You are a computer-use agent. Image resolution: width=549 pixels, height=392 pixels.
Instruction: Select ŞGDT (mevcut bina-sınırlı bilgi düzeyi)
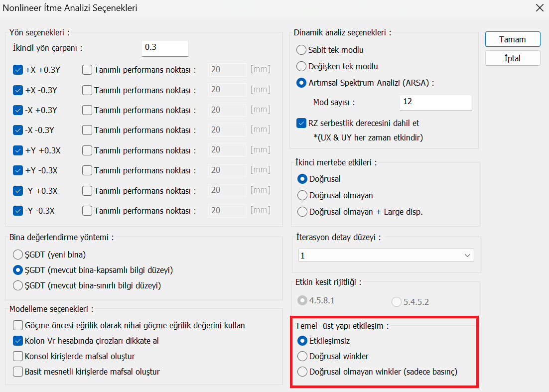coord(18,286)
